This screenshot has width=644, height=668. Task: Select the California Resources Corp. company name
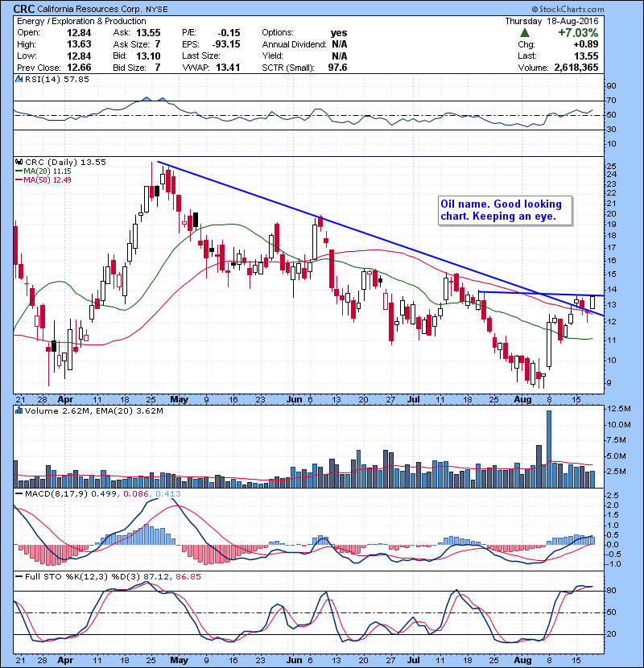click(x=89, y=10)
